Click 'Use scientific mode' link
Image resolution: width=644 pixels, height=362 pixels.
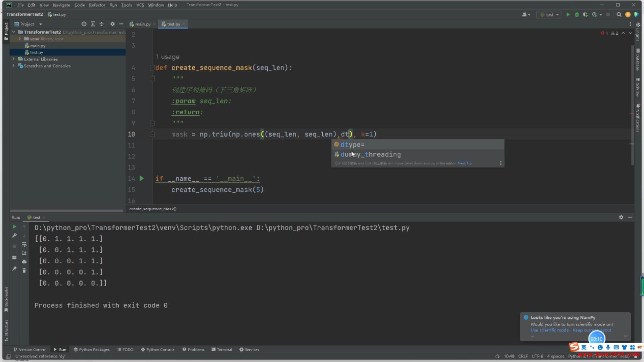pyautogui.click(x=549, y=330)
